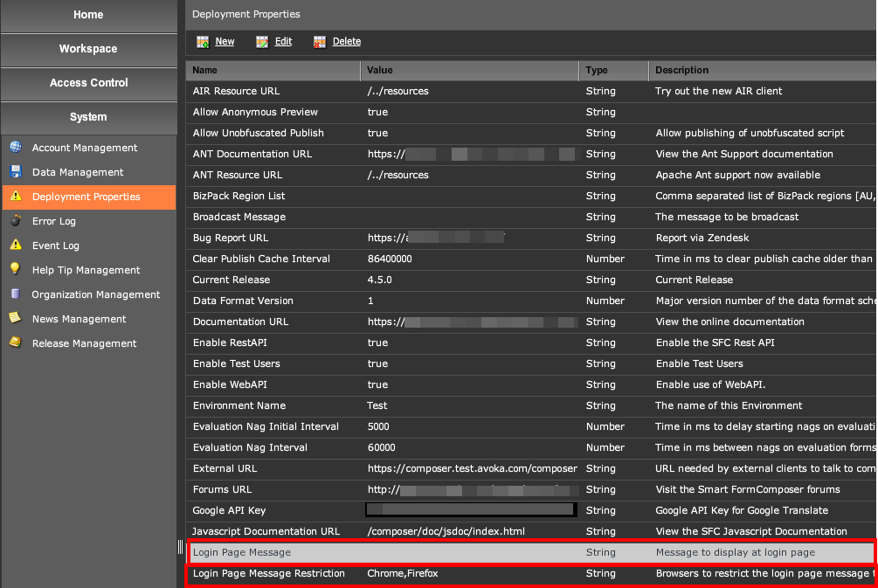Select Forums URL row
The width and height of the screenshot is (878, 588).
[531, 489]
